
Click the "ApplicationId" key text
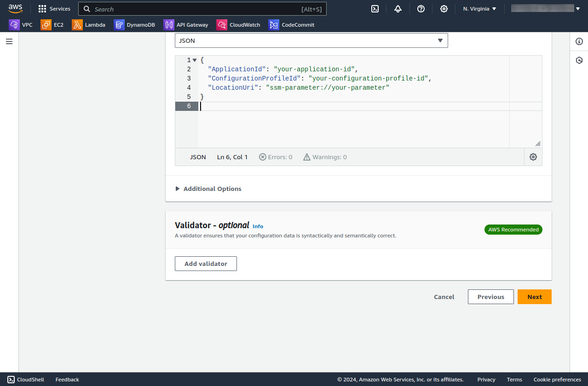237,69
